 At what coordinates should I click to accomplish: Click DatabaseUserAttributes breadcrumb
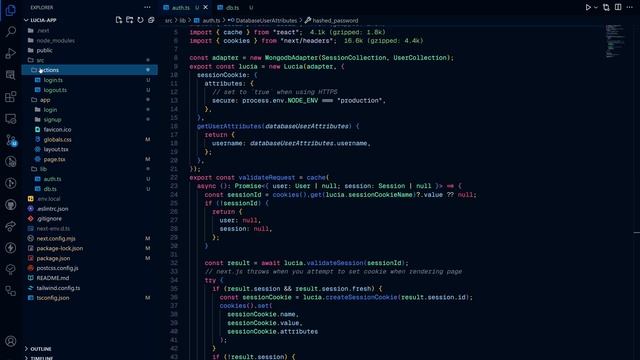click(266, 20)
